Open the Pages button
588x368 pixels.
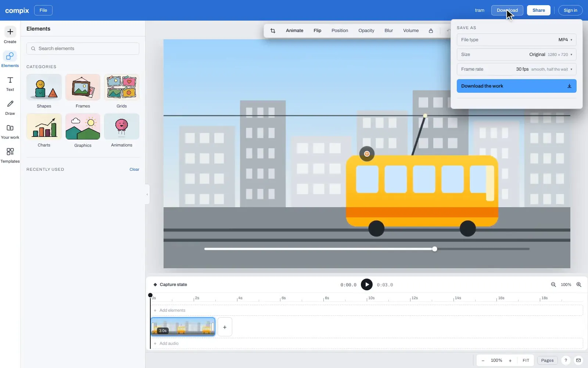pyautogui.click(x=547, y=361)
